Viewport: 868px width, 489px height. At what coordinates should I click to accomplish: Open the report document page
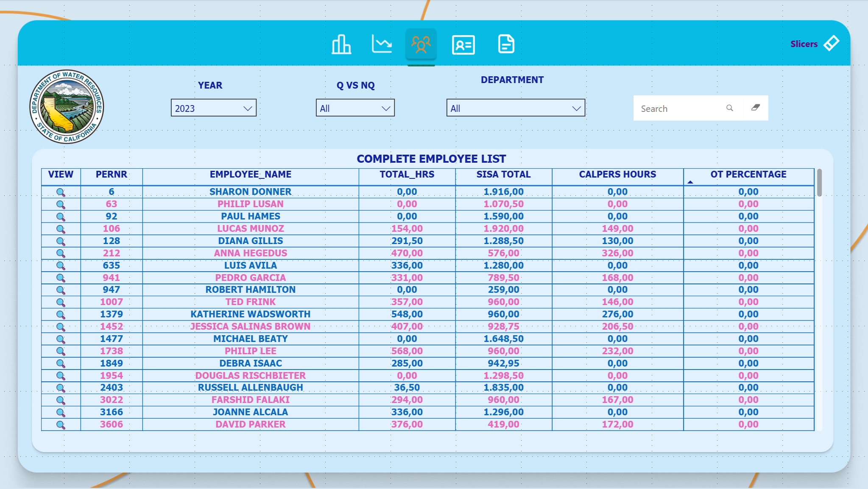click(x=505, y=44)
